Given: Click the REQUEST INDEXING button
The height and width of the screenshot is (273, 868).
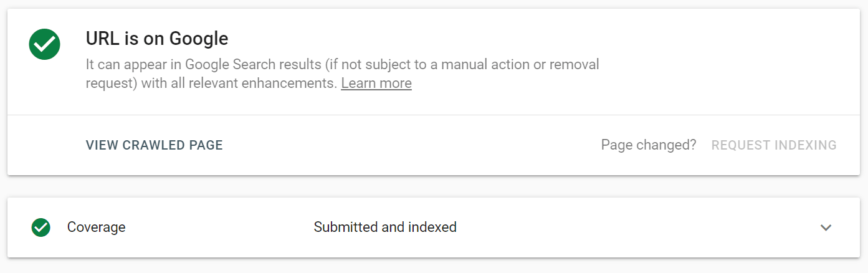Looking at the screenshot, I should [x=774, y=145].
